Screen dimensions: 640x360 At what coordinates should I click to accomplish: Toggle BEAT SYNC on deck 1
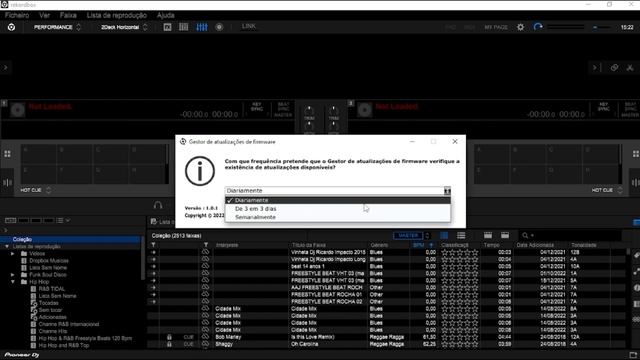(x=283, y=107)
